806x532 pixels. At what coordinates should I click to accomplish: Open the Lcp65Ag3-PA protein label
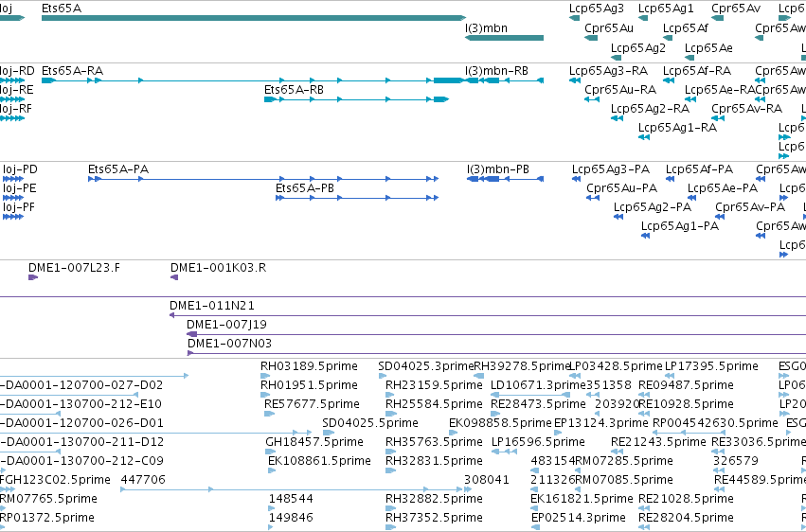click(611, 169)
